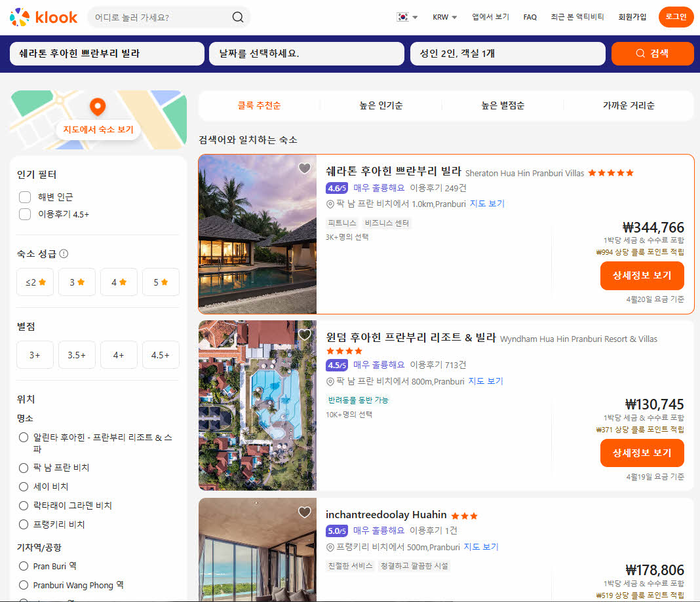Click the 윈덤 후아힌 프란부리 리조트 & 빌라 title

click(411, 337)
